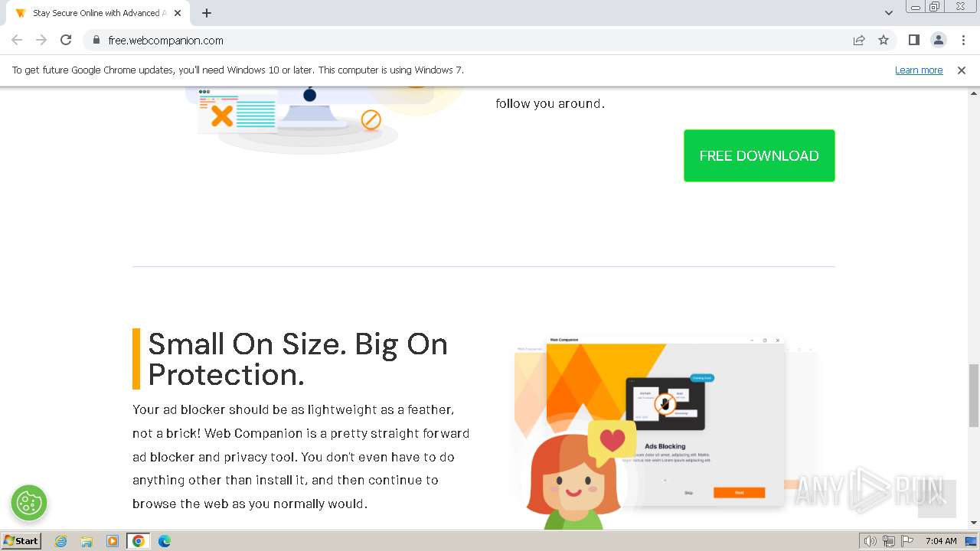Open the Chrome profile avatar
980x551 pixels.
coord(938,40)
